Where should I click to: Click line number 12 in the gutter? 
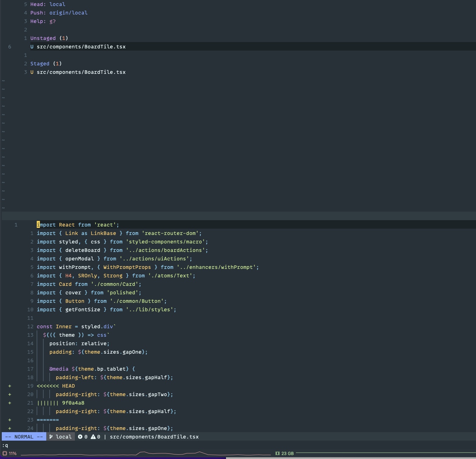click(30, 326)
